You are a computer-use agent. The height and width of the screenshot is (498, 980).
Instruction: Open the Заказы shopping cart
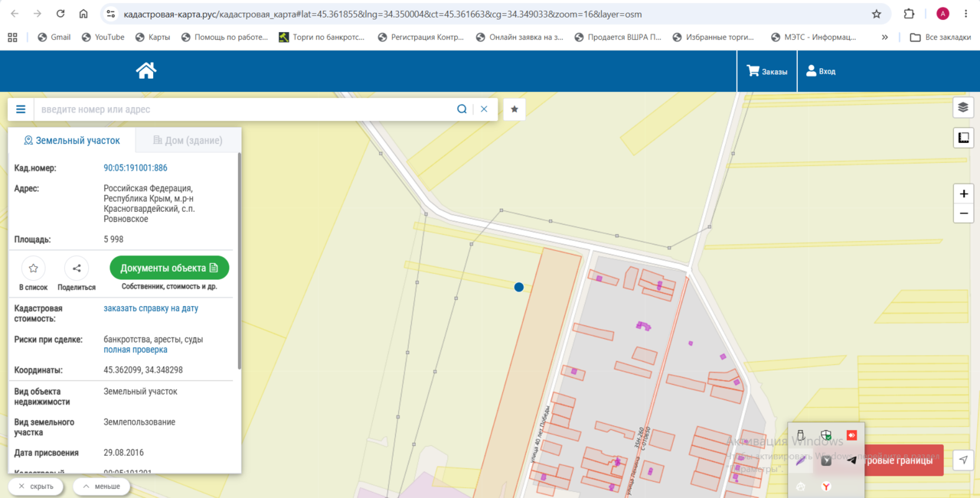(767, 71)
